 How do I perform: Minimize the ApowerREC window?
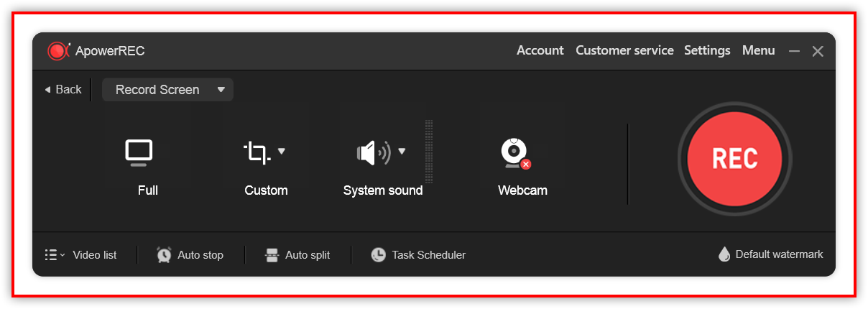click(794, 51)
